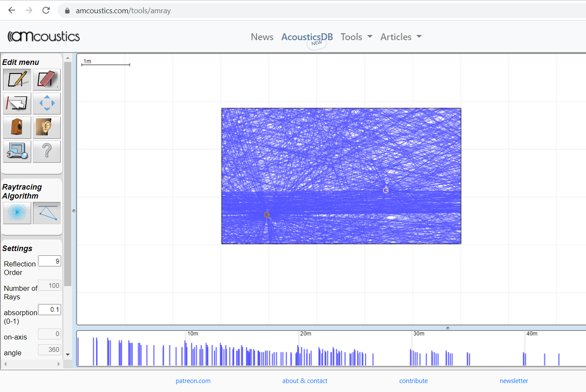Expand the Articles dropdown menu
Viewport: 586px width, 392px height.
[x=401, y=37]
